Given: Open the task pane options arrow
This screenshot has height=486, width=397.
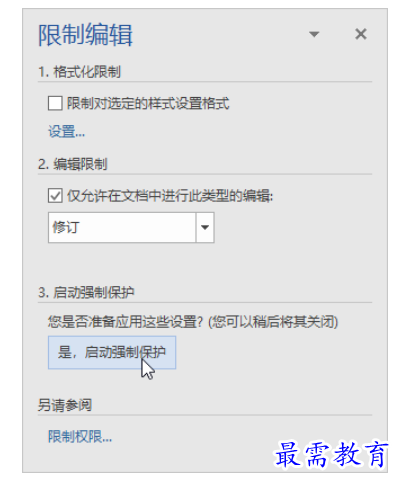Looking at the screenshot, I should (x=314, y=34).
